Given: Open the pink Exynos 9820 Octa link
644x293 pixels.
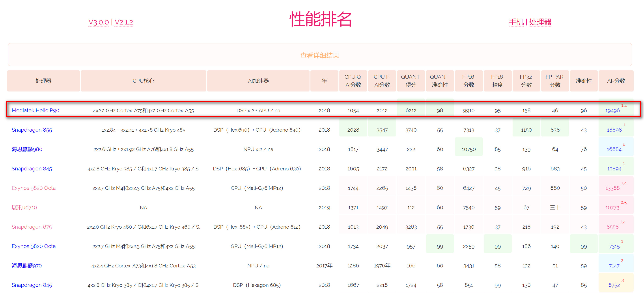Looking at the screenshot, I should pos(34,188).
